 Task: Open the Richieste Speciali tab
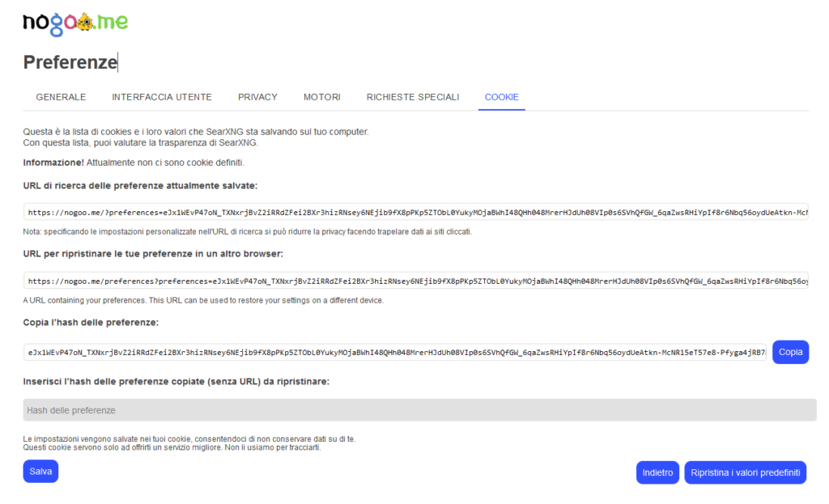pos(413,97)
